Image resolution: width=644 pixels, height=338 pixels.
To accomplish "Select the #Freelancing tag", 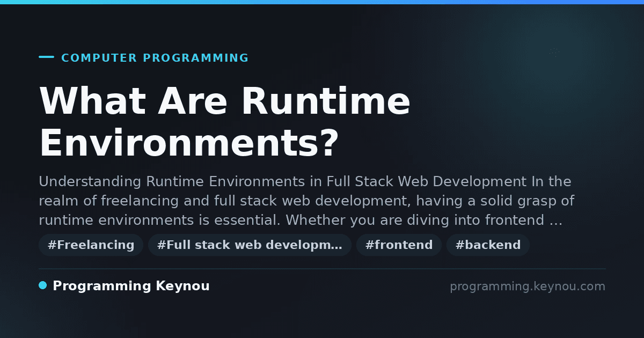I will pyautogui.click(x=91, y=245).
